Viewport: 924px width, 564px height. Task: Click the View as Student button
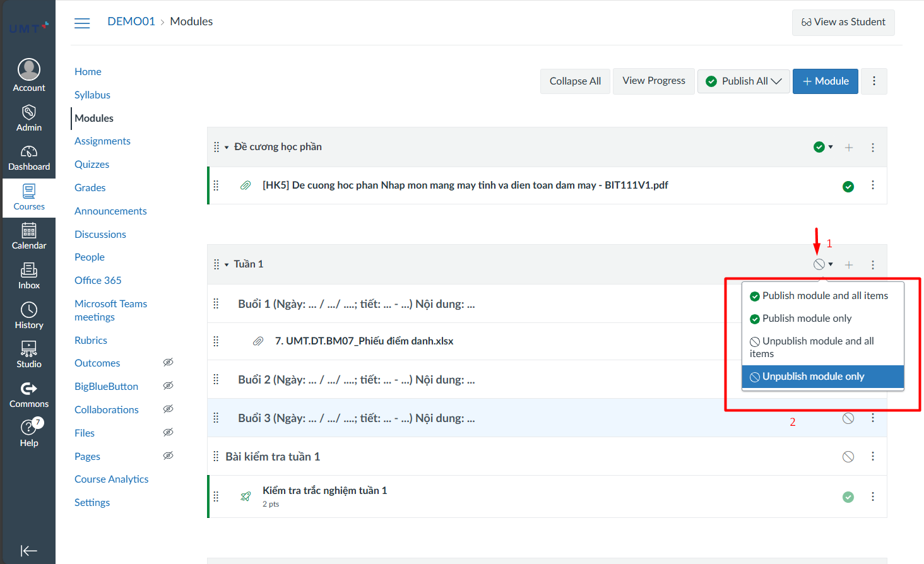(x=843, y=22)
